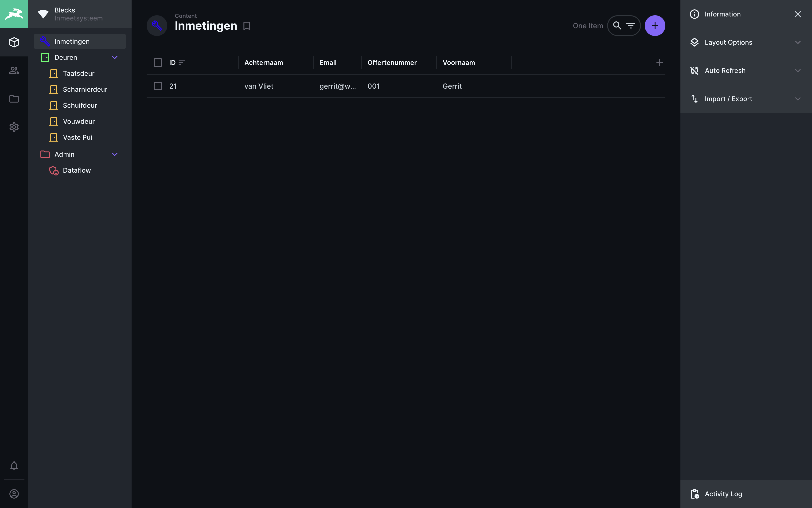Collapse the Admin folder chevron
Screen dimensions: 812x508
pos(114,154)
